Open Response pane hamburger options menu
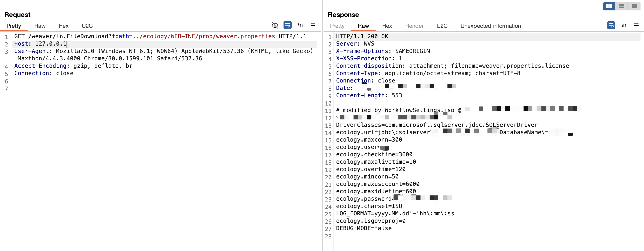This screenshot has width=644, height=251. [636, 25]
